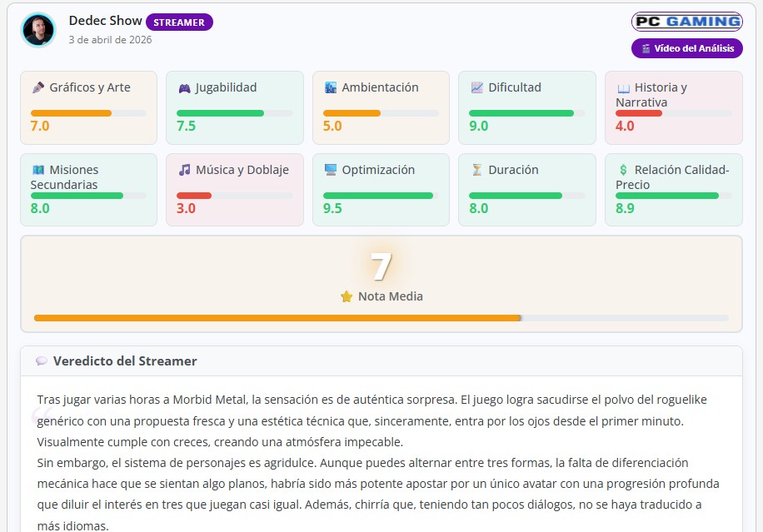Click the Relación Calidad-Precio dollar icon
Image resolution: width=763 pixels, height=532 pixels.
pos(623,170)
